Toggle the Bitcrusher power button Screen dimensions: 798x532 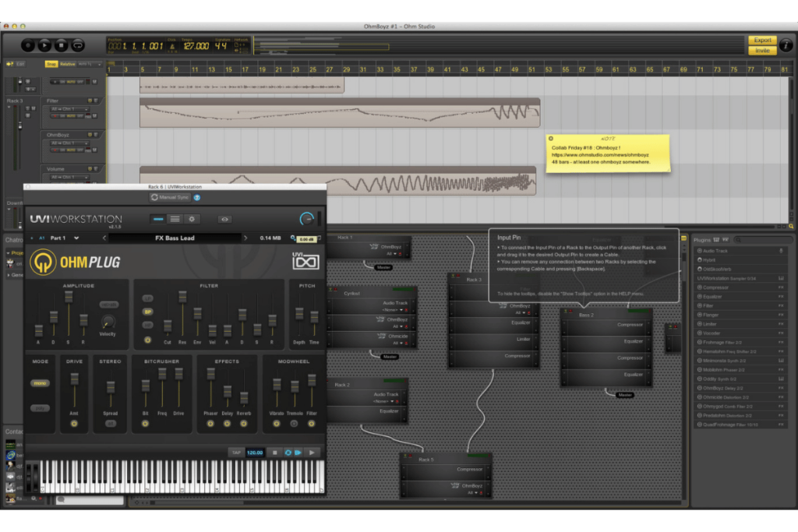point(145,424)
